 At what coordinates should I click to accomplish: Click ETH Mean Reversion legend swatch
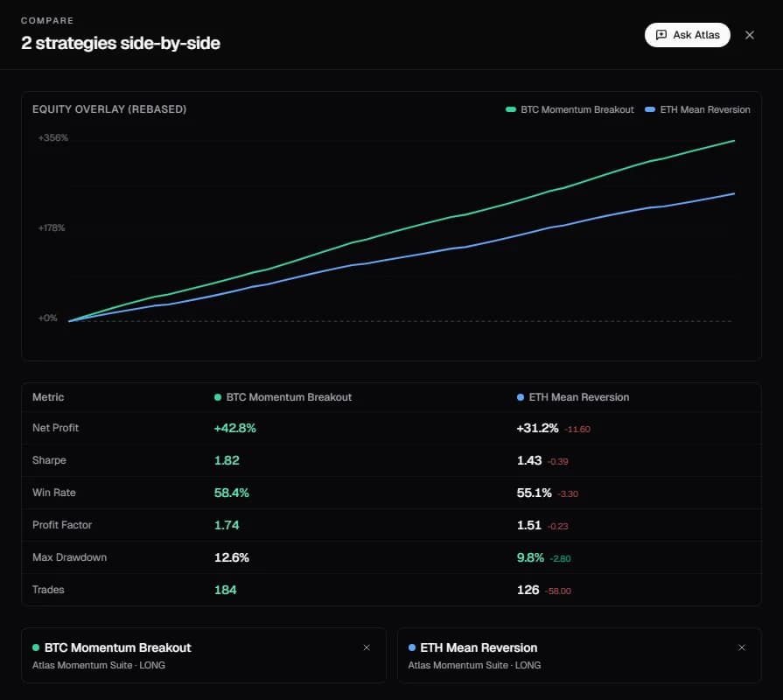[x=650, y=109]
